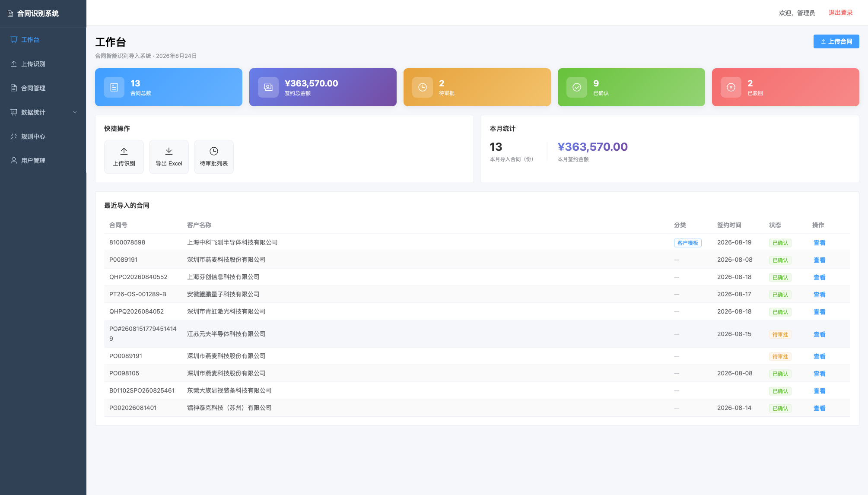View contract 8100078598 via 查看
The image size is (868, 495).
click(819, 243)
